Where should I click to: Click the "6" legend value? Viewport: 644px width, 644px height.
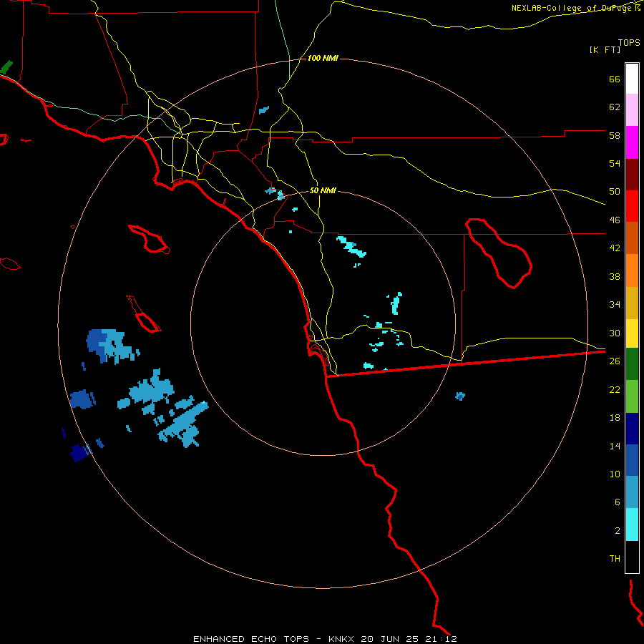(x=618, y=502)
